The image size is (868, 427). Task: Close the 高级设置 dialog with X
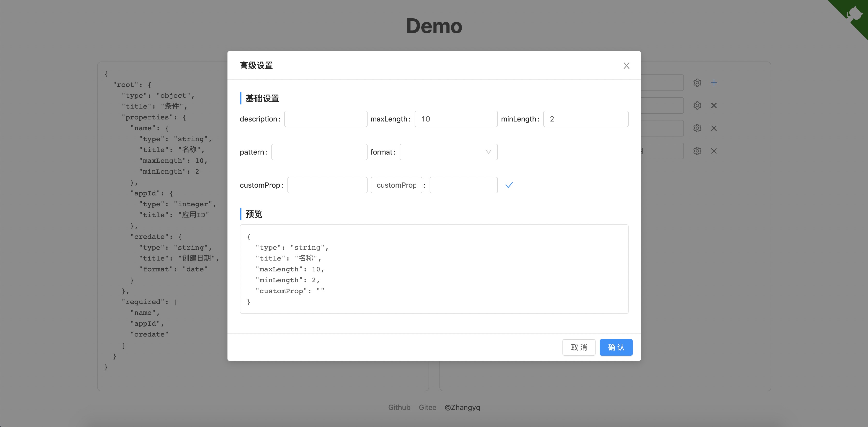click(626, 66)
